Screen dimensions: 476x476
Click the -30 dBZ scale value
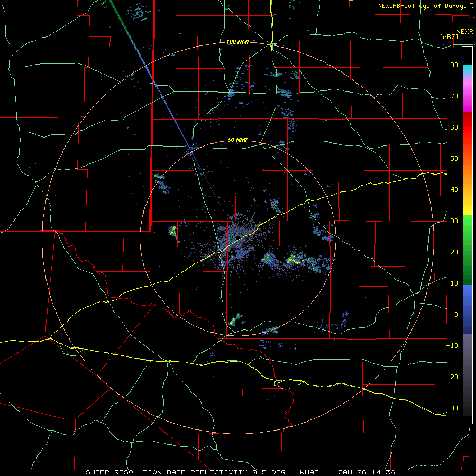click(x=452, y=408)
